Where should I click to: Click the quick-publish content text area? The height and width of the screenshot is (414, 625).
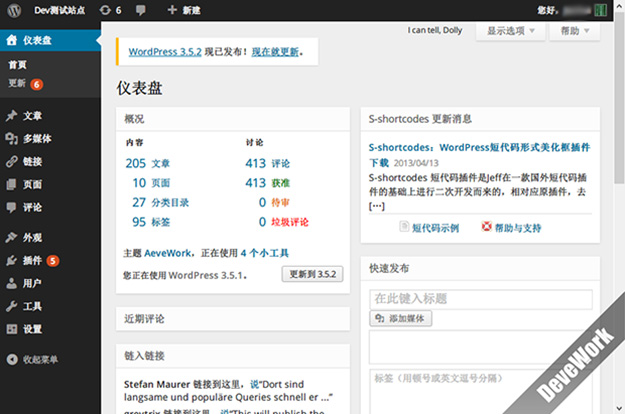[481, 347]
